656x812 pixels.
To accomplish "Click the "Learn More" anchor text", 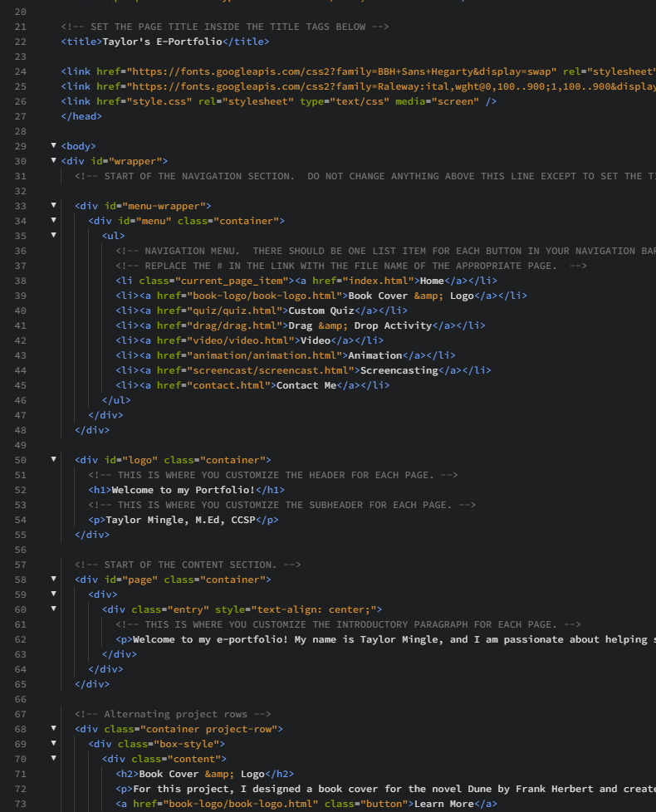I will (x=443, y=805).
